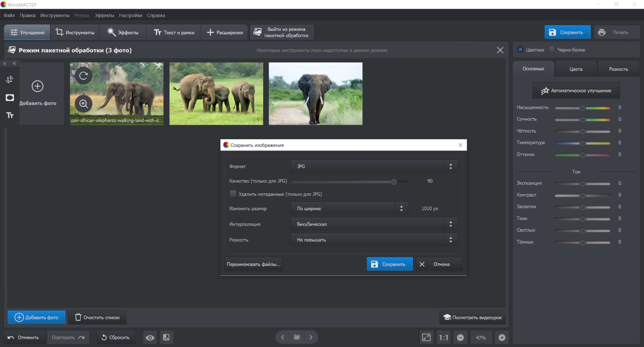Zoom out with the minus icon
Image resolution: width=644 pixels, height=347 pixels.
coord(460,337)
